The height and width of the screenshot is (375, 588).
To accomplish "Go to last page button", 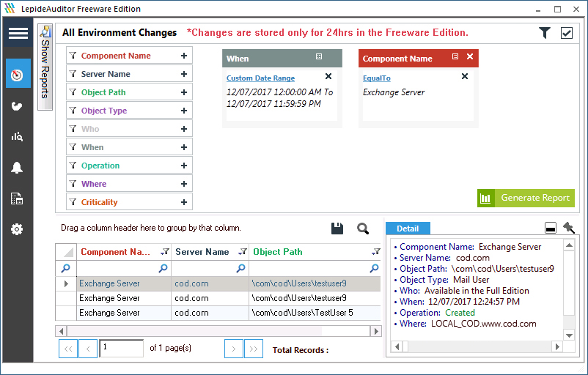I will coord(254,349).
